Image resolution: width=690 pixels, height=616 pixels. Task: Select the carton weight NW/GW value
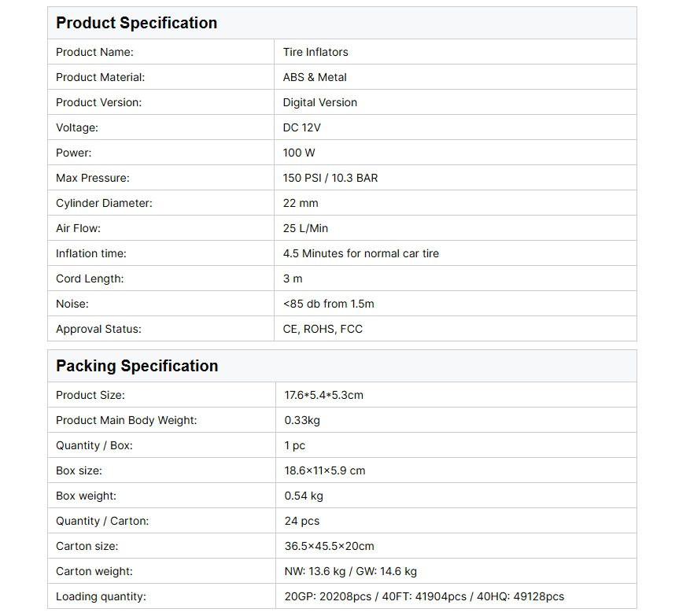click(351, 571)
